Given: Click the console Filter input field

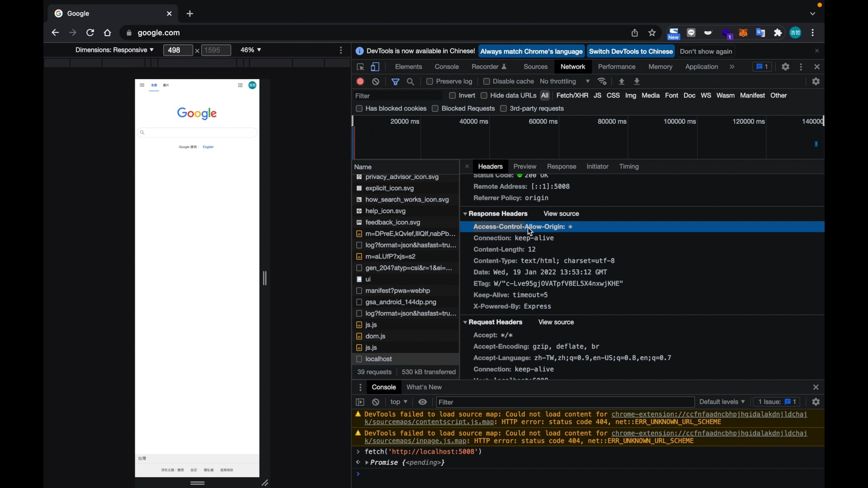Looking at the screenshot, I should click(565, 402).
